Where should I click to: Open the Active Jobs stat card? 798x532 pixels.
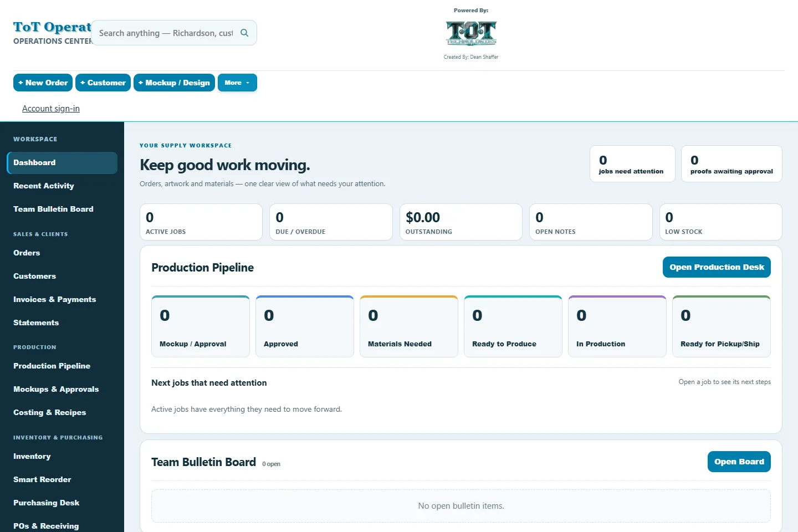201,222
